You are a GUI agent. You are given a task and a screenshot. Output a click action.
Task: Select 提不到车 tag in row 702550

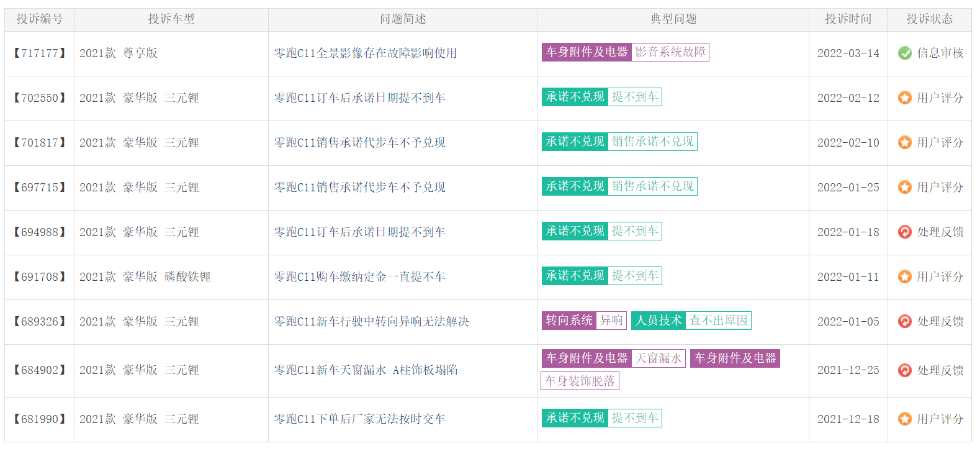pyautogui.click(x=635, y=97)
